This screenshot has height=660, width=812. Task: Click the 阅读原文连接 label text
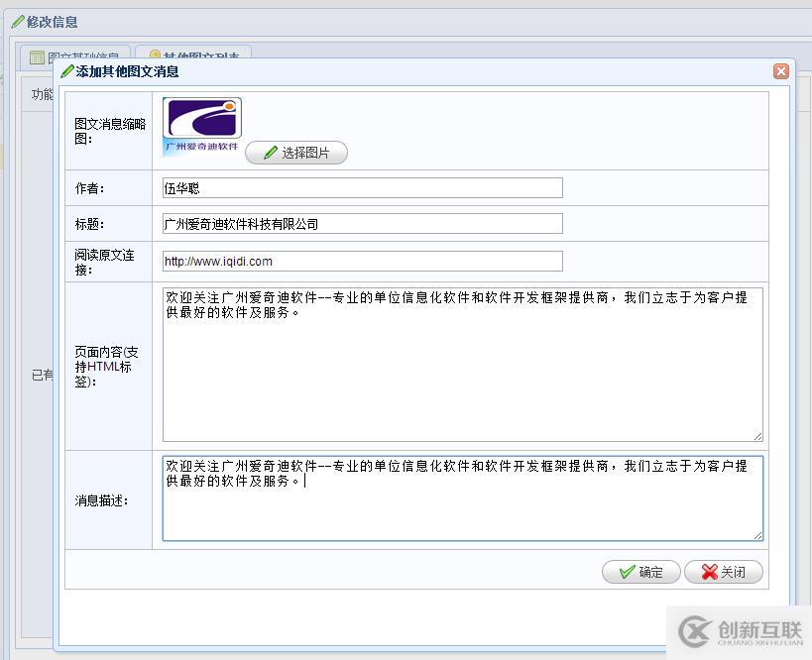(105, 262)
